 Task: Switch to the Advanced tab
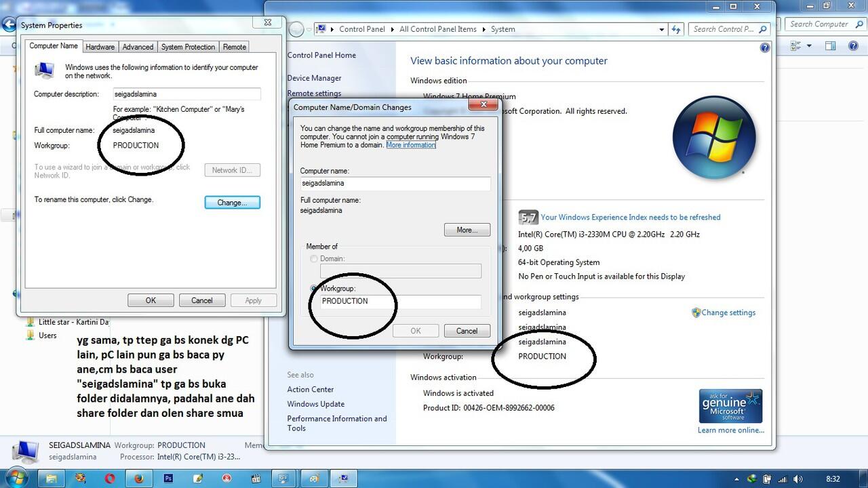point(138,47)
